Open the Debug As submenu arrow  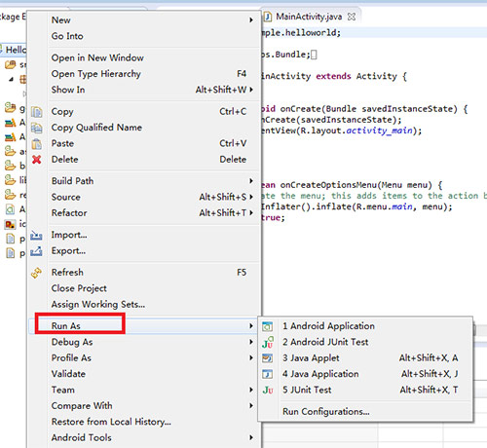[x=251, y=342]
